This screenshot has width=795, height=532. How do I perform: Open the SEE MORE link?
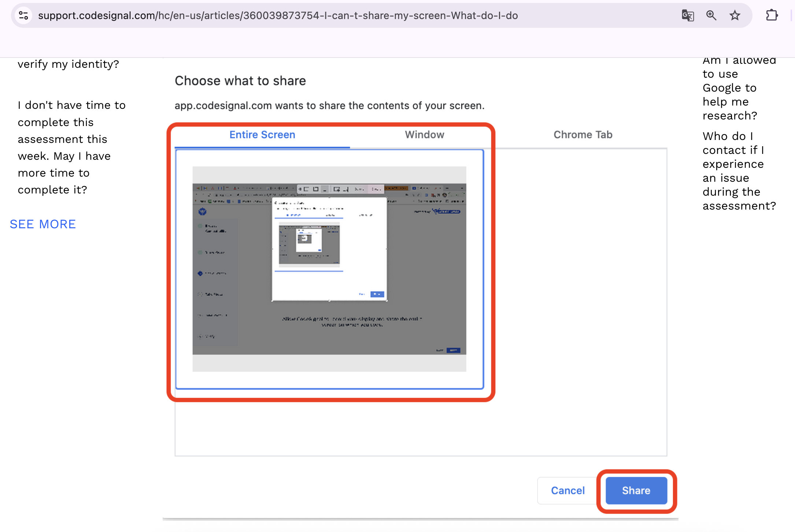(43, 224)
